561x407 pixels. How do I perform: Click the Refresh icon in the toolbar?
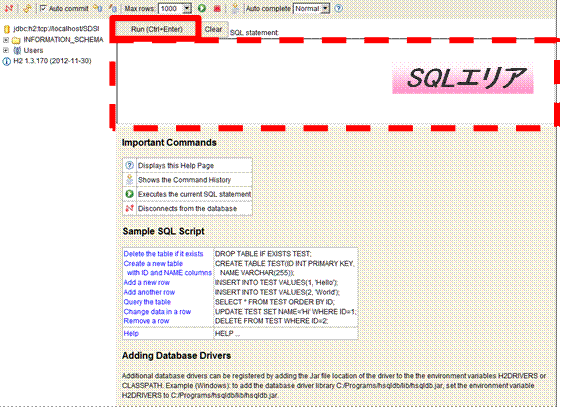[x=27, y=8]
